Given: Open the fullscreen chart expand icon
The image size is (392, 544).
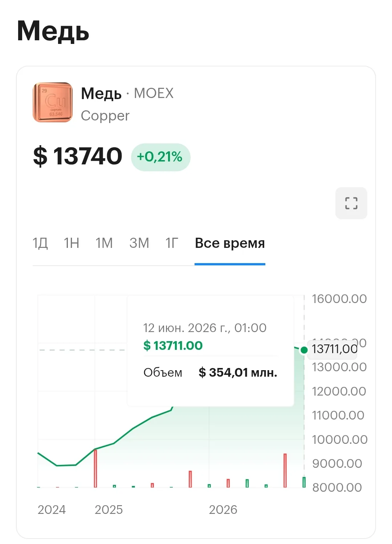Looking at the screenshot, I should [x=351, y=203].
